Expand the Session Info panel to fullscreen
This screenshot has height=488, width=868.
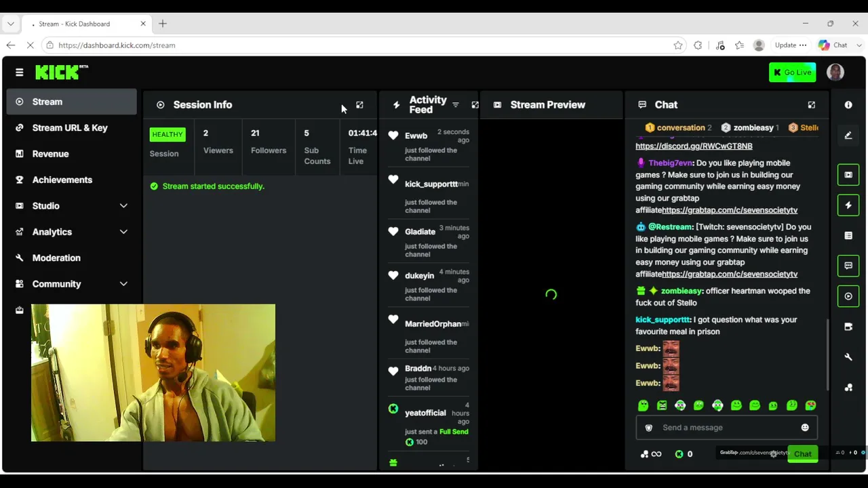(x=359, y=105)
